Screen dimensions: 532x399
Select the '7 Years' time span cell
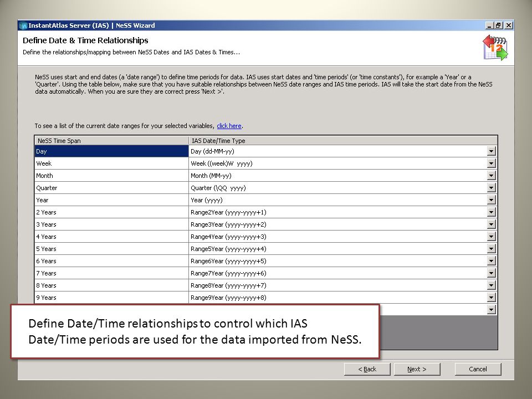tap(111, 273)
